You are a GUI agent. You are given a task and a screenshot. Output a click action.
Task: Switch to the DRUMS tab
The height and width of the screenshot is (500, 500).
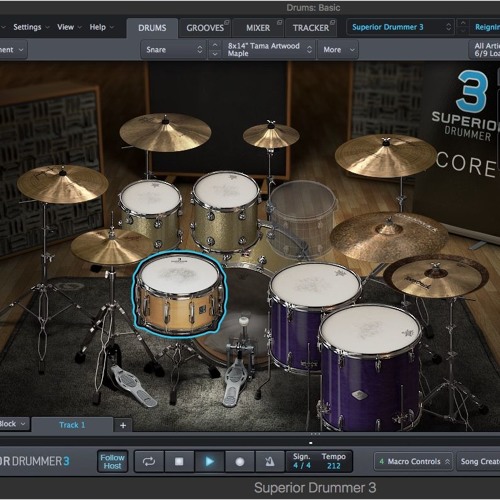tap(152, 28)
